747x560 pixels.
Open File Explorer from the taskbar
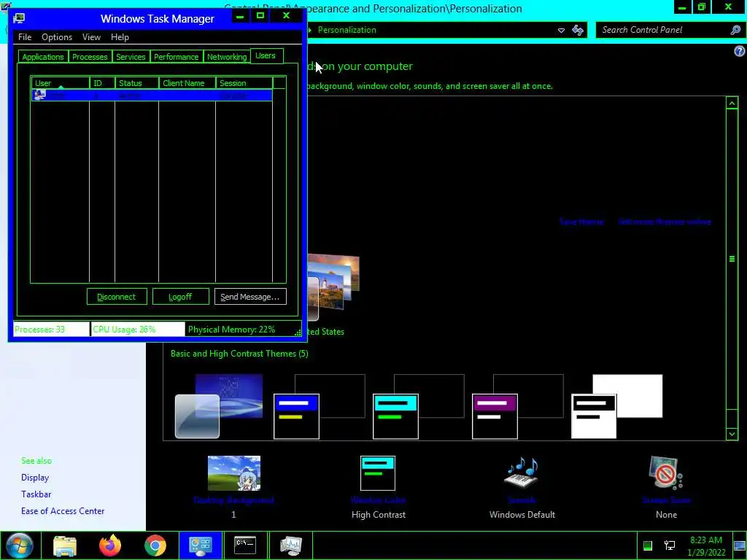[x=65, y=545]
